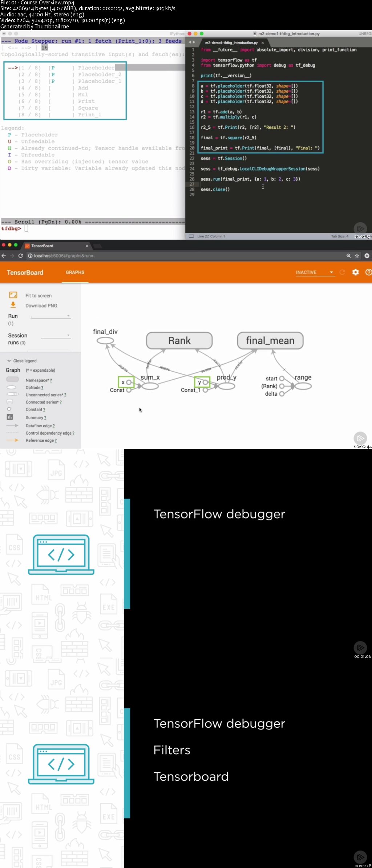Open the Unconnected series help link
372x868 pixels.
[x=65, y=395]
